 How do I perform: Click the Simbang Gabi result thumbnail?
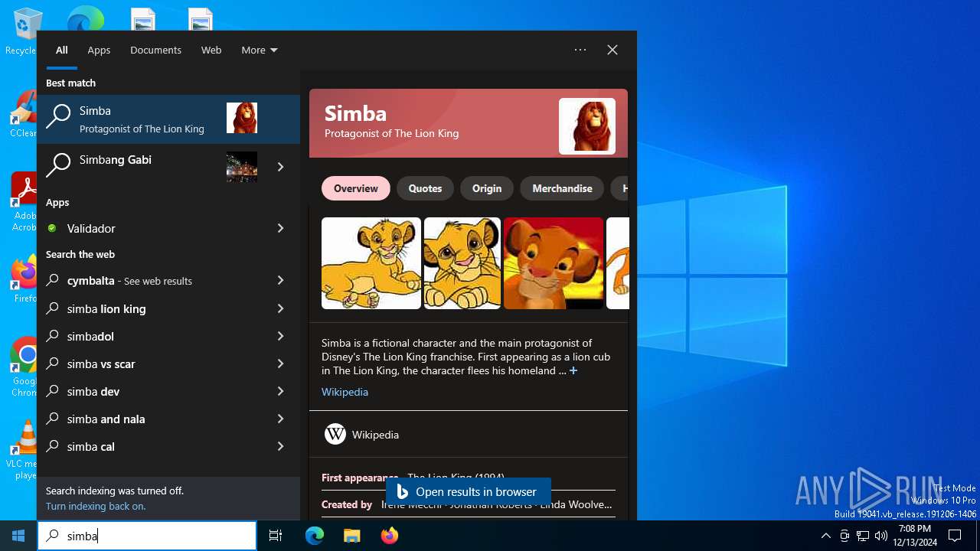click(242, 166)
